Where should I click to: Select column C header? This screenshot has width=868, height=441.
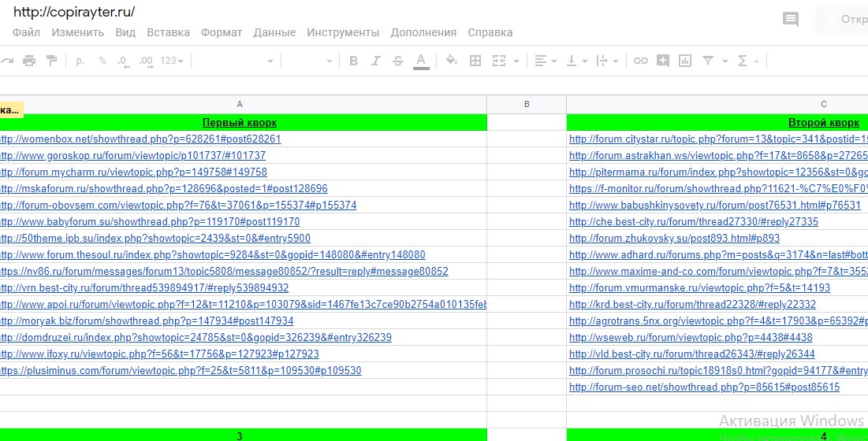(717, 105)
